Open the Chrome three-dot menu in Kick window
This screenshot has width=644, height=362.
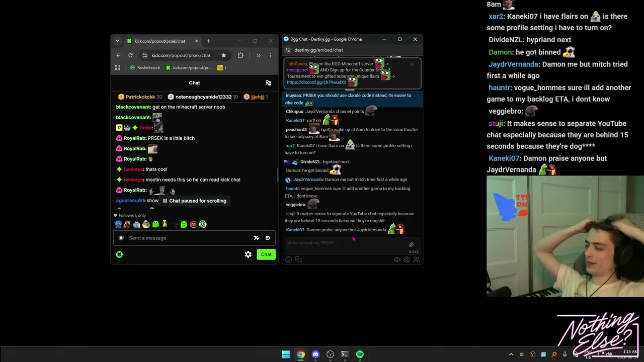[271, 55]
